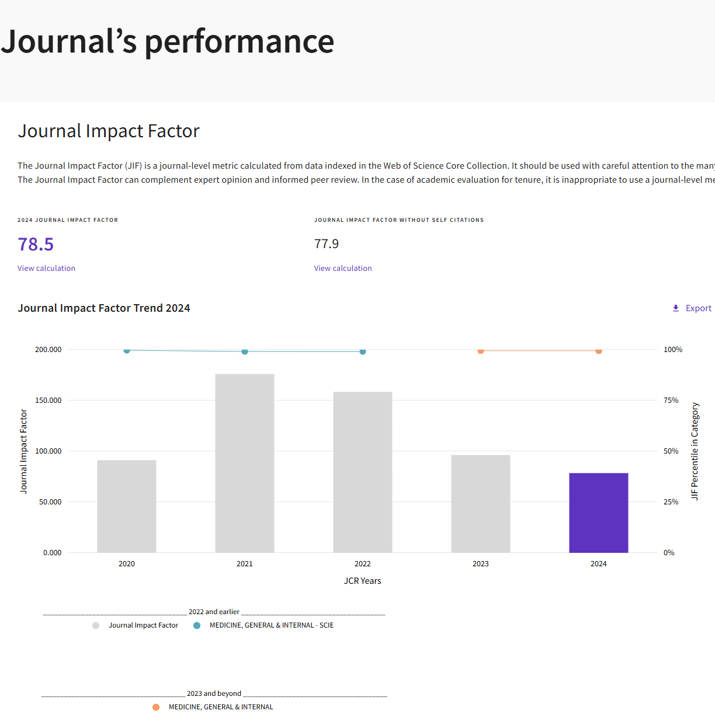Select the tallest gray bar for 2021
715x728 pixels.
tap(245, 463)
